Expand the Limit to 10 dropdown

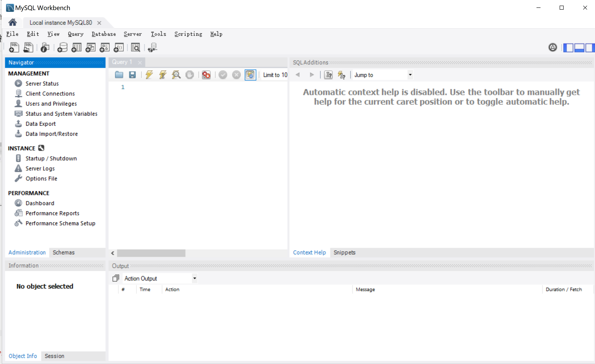[275, 75]
